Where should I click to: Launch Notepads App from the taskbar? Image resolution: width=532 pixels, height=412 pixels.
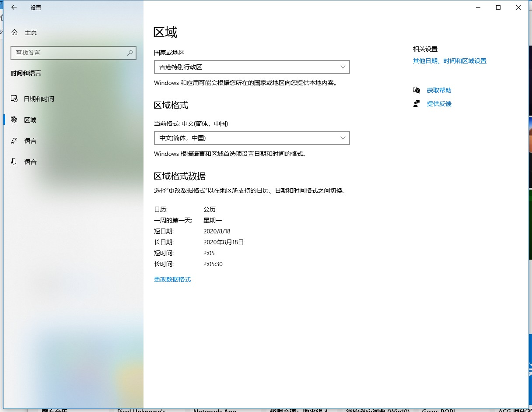coord(214,410)
